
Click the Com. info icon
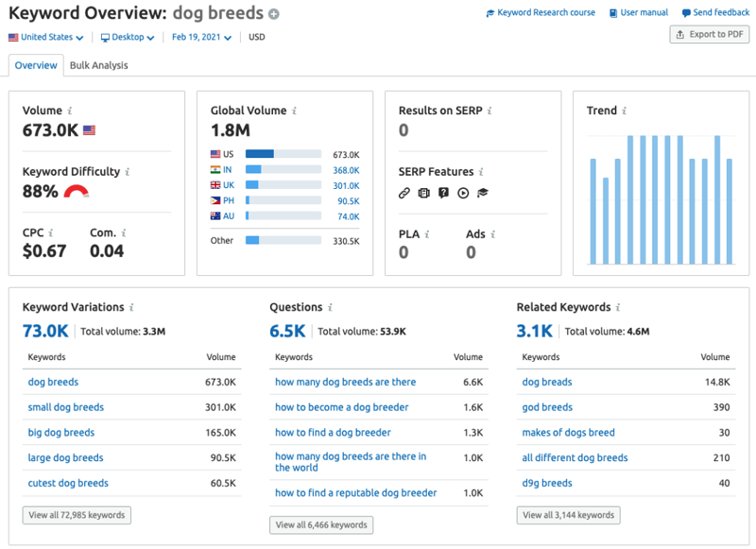coord(124,232)
